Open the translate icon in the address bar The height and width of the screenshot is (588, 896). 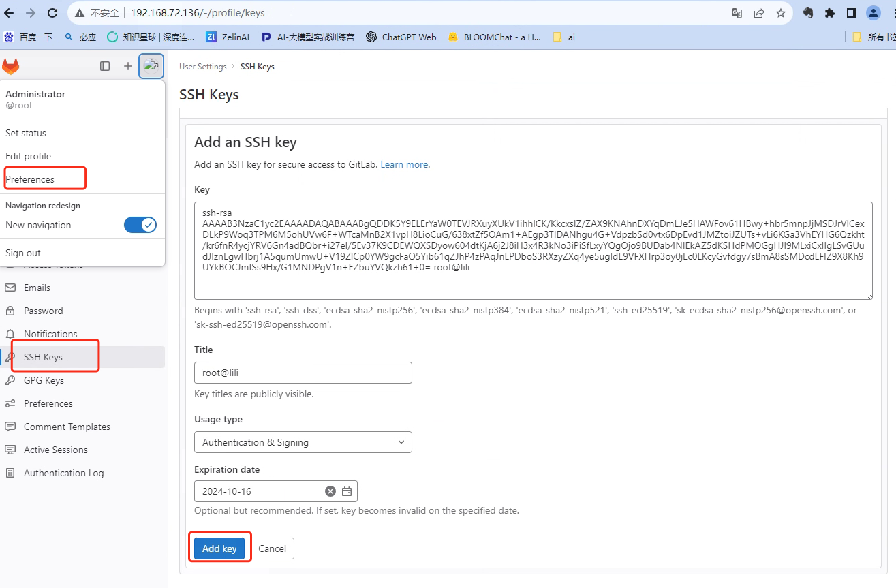[x=737, y=12]
